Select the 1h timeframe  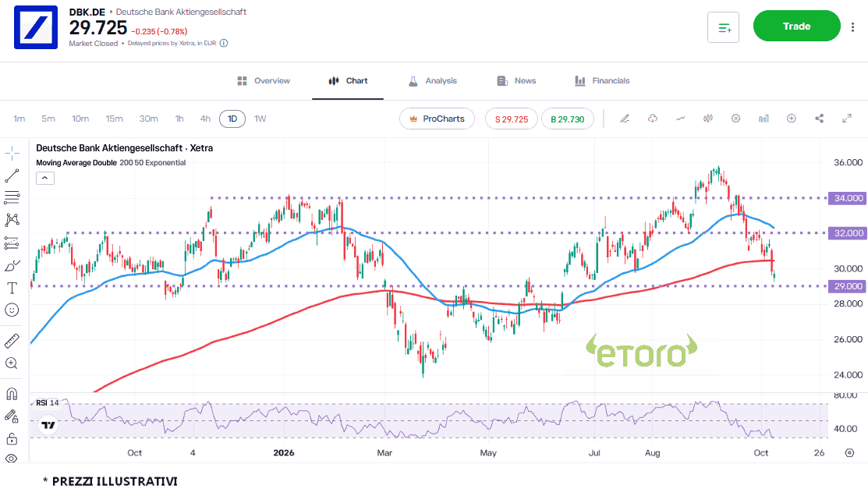(x=179, y=119)
